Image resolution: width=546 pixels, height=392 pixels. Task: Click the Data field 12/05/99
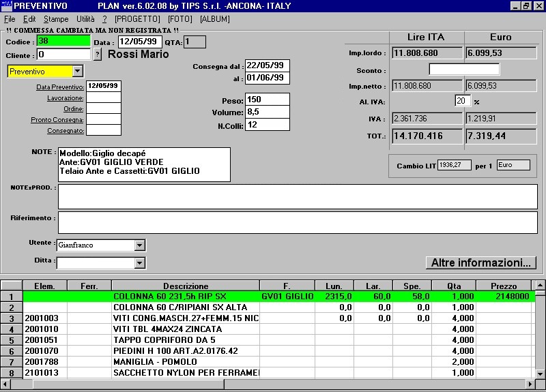pos(140,42)
